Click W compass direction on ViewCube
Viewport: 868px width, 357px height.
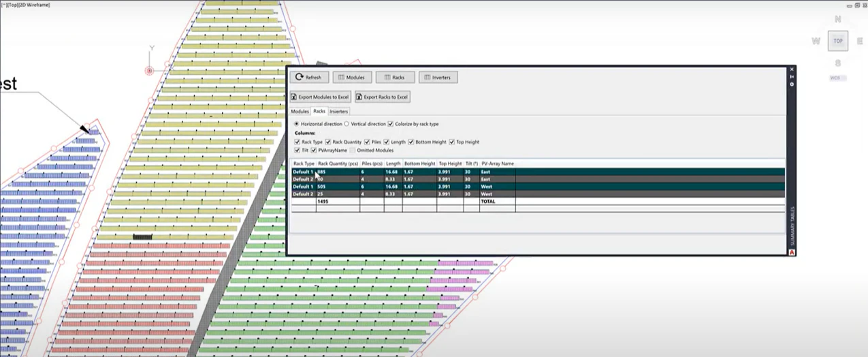816,41
